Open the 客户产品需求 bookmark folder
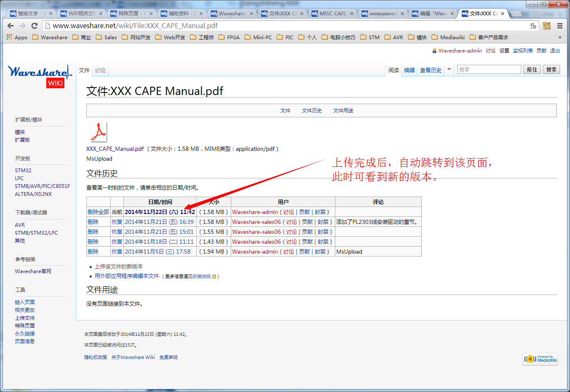 click(489, 37)
